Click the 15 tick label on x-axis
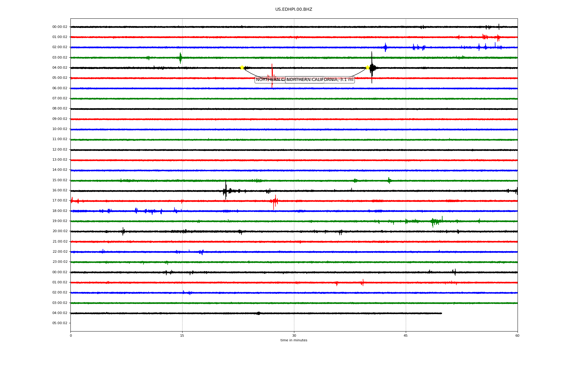588x368 pixels. pyautogui.click(x=182, y=335)
